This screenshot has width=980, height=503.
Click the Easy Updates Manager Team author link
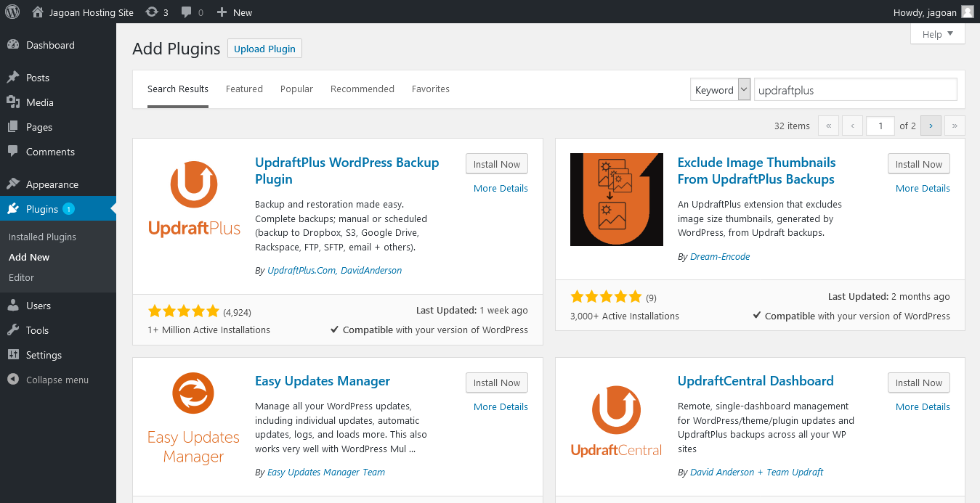point(326,472)
